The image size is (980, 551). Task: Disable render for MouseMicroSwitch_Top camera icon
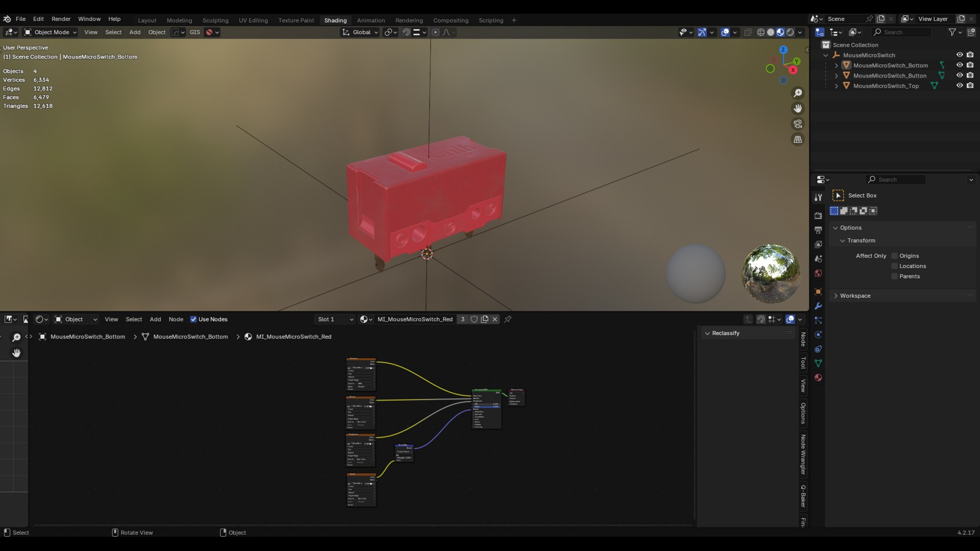coord(970,86)
